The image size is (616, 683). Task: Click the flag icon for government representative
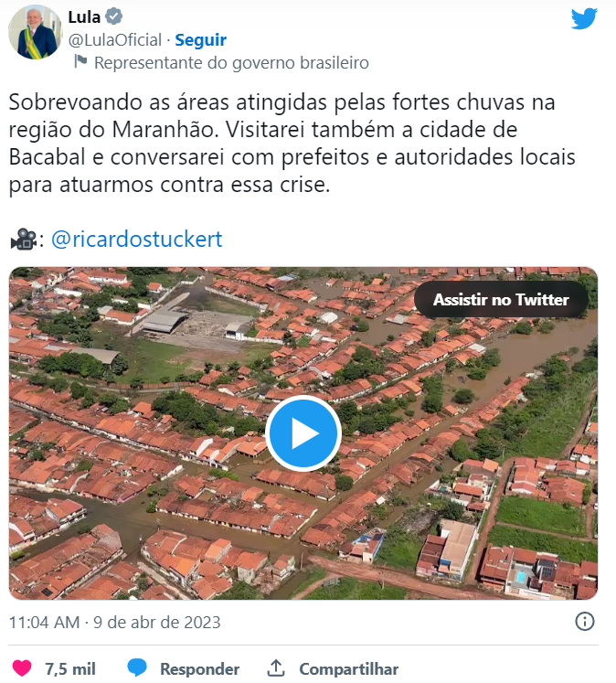tap(80, 61)
